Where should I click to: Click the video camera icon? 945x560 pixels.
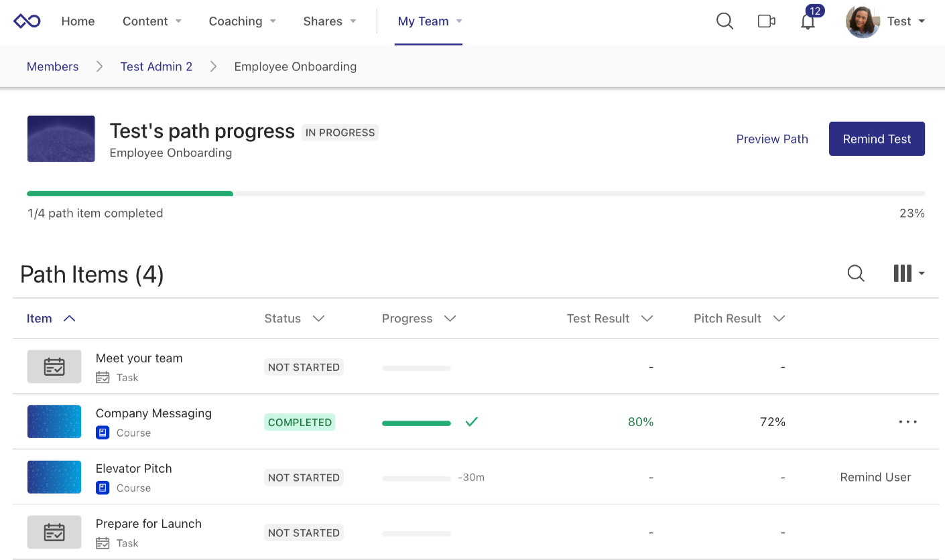[x=766, y=21]
